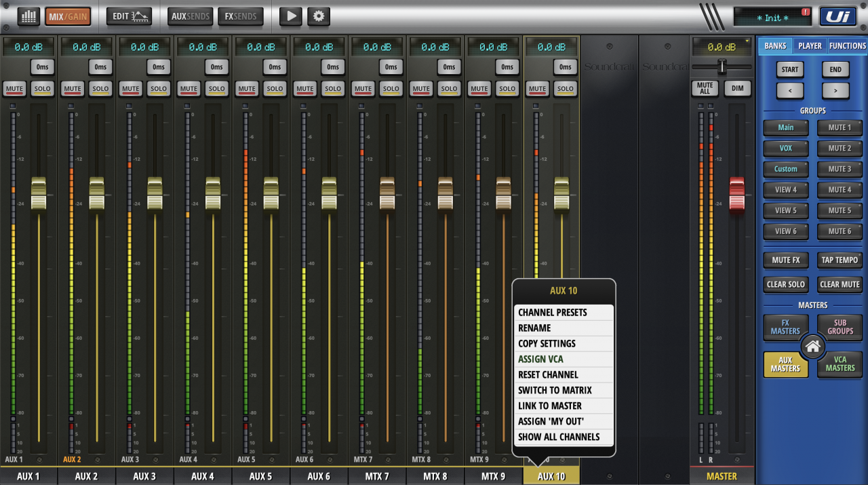
Task: Click the master balance slider knob
Action: [x=722, y=66]
